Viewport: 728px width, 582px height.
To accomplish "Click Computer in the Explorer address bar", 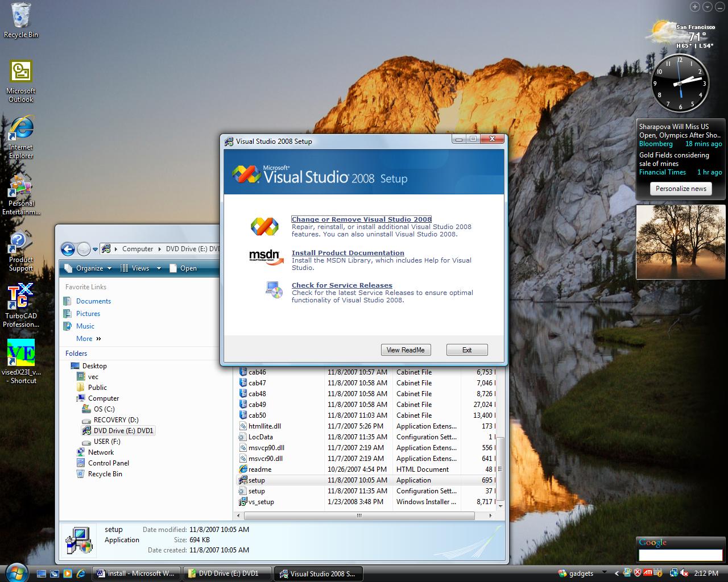I will pyautogui.click(x=138, y=249).
